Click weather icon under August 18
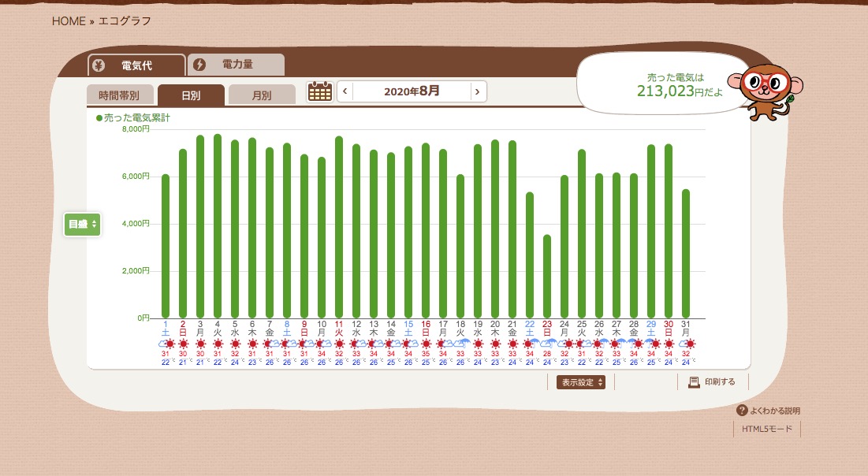This screenshot has width=868, height=476. 460,344
